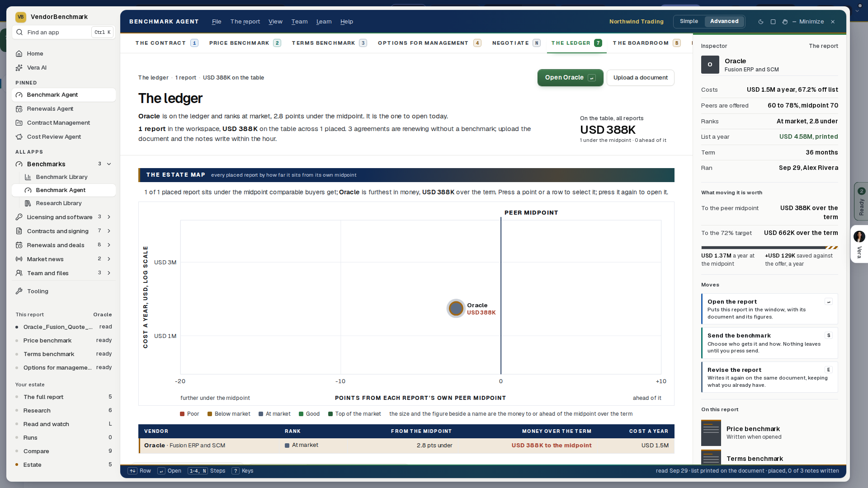Open the Terms benchmark document thumbnail
This screenshot has height=488, width=868.
pyautogui.click(x=711, y=457)
